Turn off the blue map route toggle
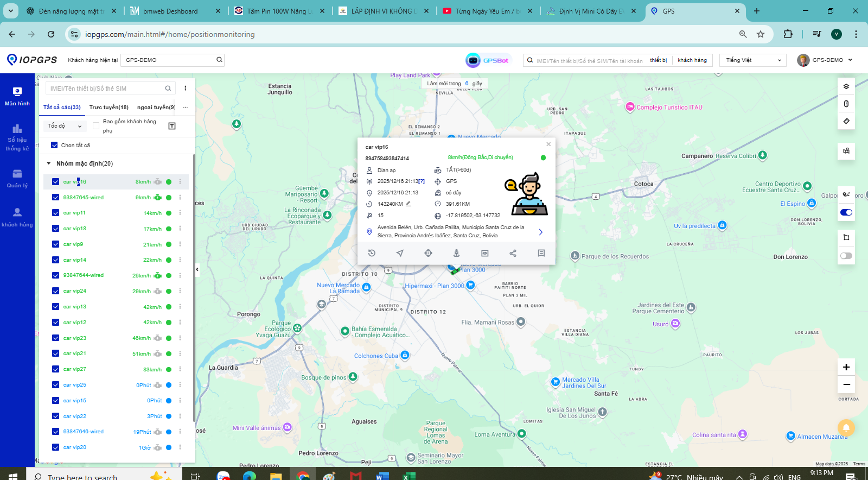This screenshot has width=868, height=480. coord(846,212)
